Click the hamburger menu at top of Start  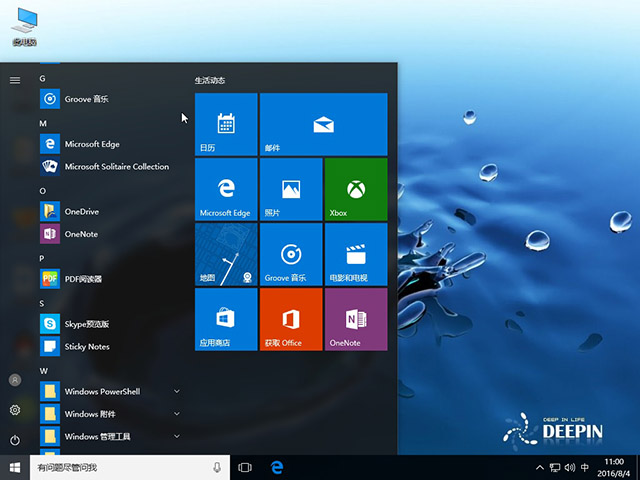coord(15,80)
